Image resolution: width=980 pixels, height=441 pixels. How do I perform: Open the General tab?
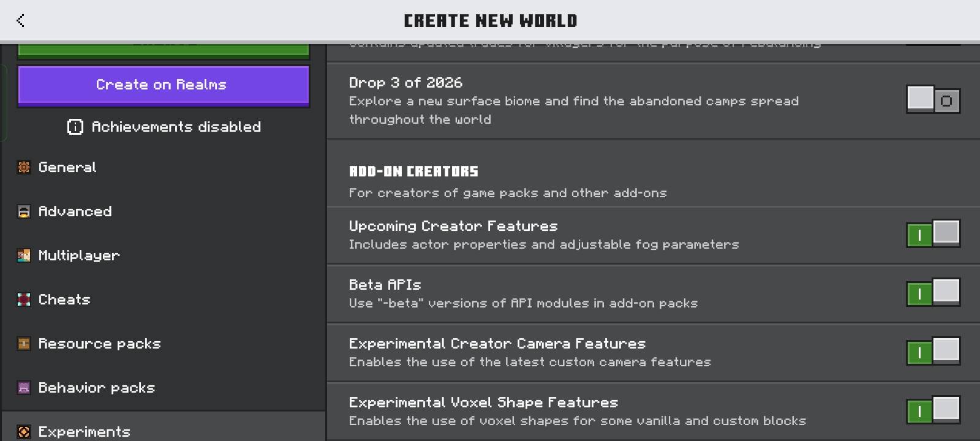pos(164,167)
